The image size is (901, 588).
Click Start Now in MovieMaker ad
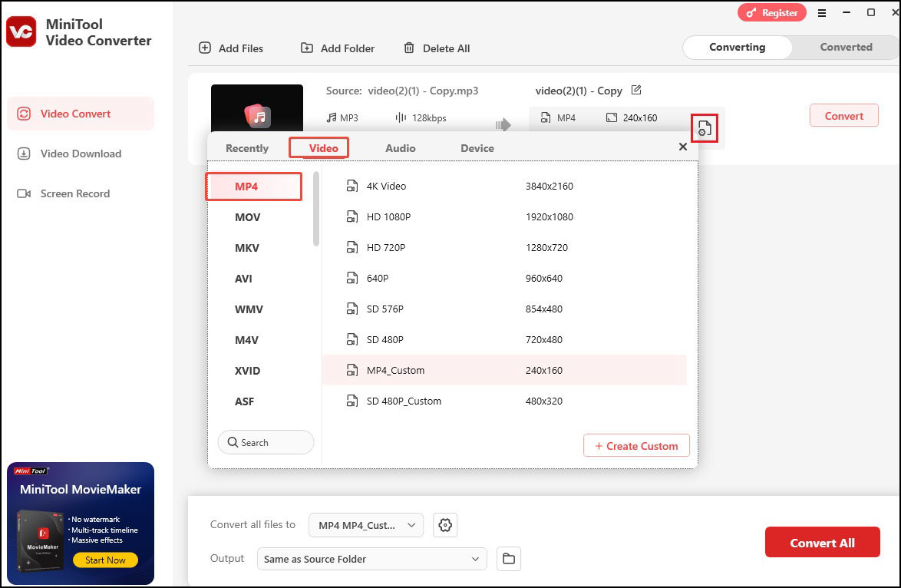[x=105, y=560]
